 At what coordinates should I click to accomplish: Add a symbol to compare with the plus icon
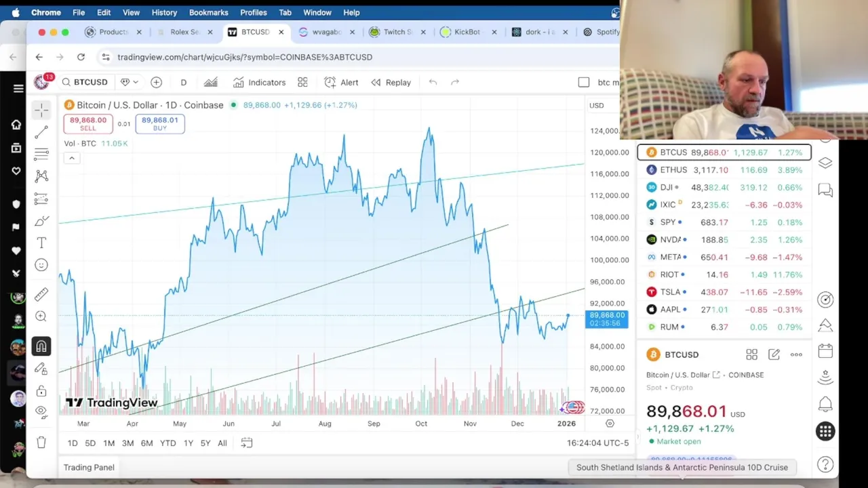156,82
